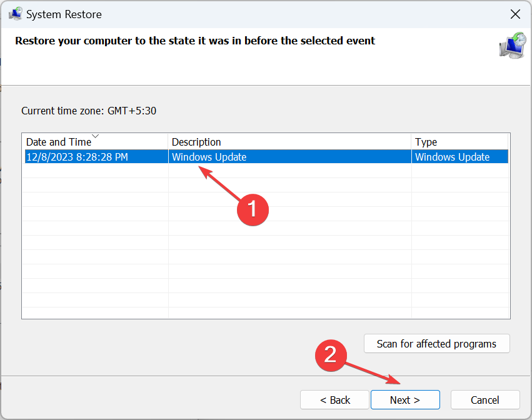The image size is (532, 420).
Task: Click the Type column header
Action: [x=460, y=142]
